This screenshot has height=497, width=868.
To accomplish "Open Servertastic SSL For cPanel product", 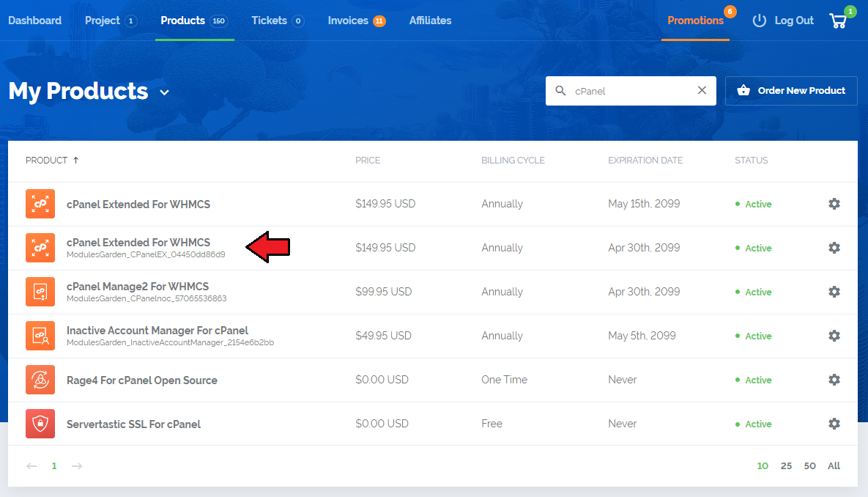I will click(x=133, y=424).
